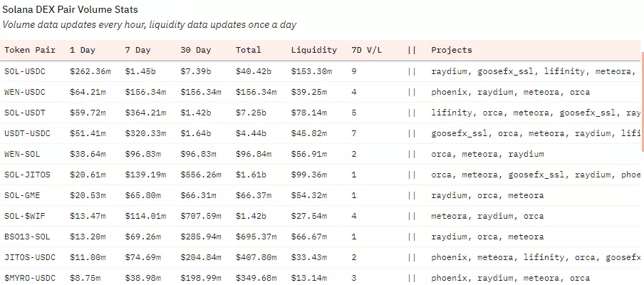644x285 pixels.
Task: Click the 7D V/L column header
Action: coord(367,50)
